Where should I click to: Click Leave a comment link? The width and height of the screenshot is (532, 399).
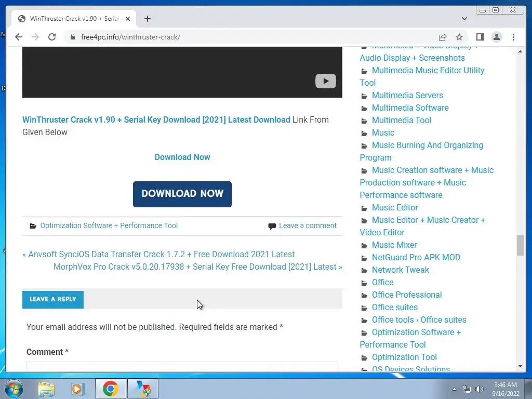[x=308, y=225]
